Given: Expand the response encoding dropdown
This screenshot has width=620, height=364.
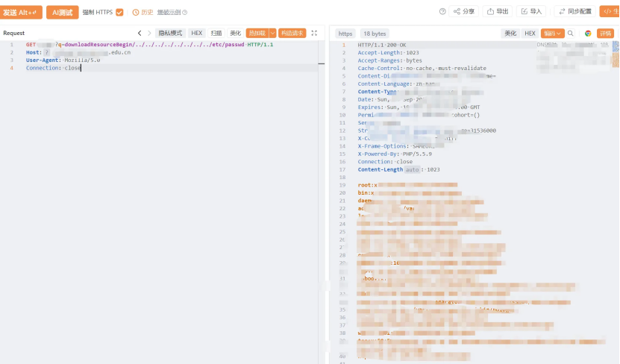Looking at the screenshot, I should 552,34.
